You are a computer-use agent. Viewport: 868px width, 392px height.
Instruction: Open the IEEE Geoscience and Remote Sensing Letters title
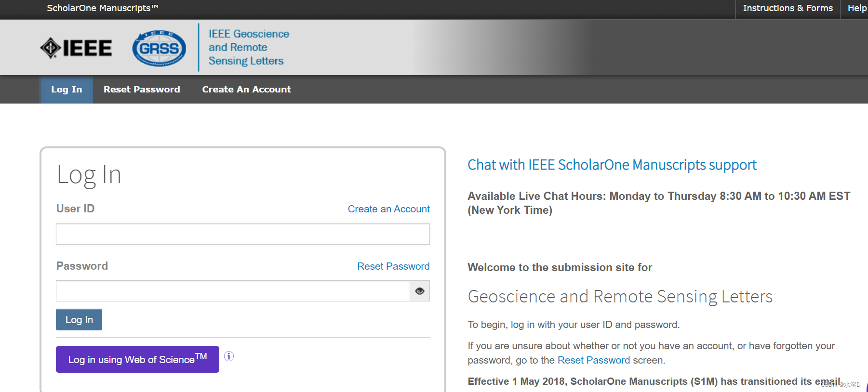(249, 47)
